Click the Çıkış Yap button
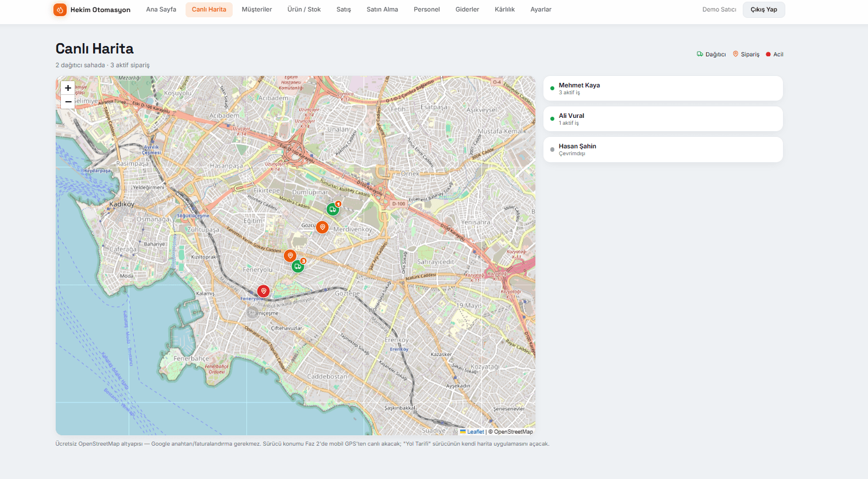The width and height of the screenshot is (868, 479). click(763, 10)
